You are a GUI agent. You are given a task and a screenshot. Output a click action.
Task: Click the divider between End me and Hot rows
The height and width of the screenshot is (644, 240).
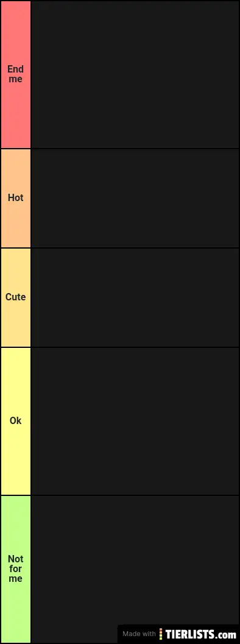point(120,149)
